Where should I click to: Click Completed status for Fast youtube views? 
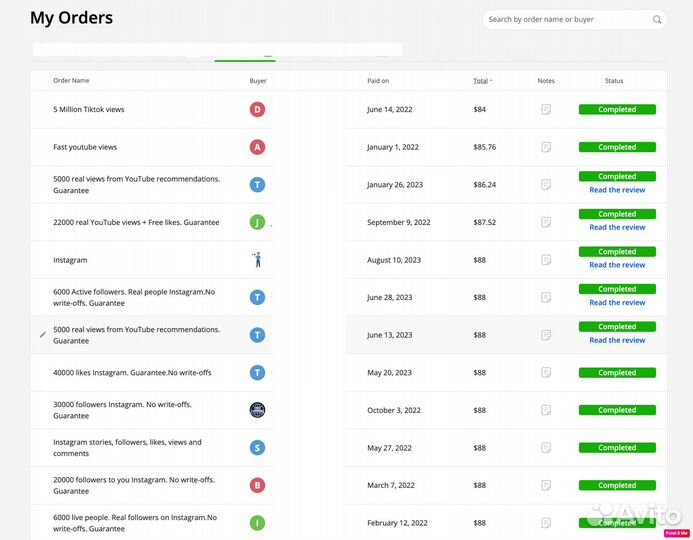point(617,147)
